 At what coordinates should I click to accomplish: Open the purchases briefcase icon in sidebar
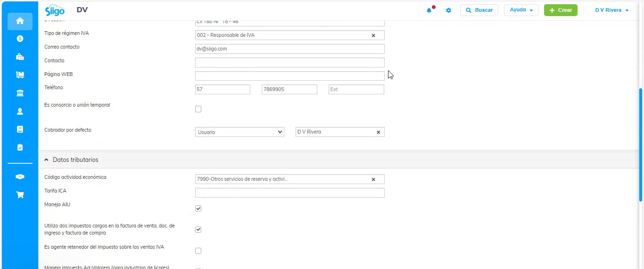click(x=20, y=57)
